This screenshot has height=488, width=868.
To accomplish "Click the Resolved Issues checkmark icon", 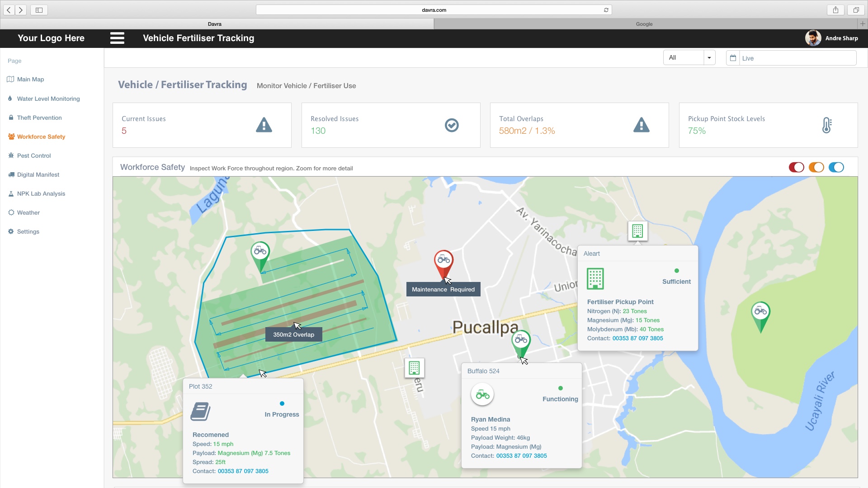I will point(452,125).
